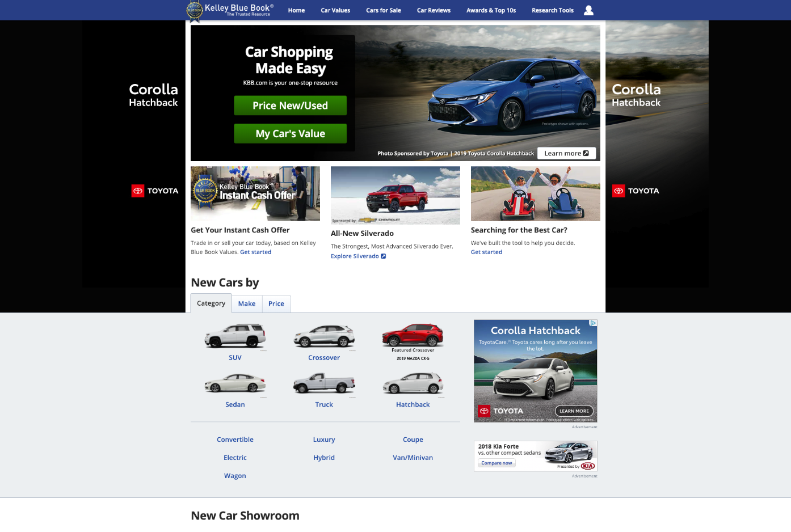Choose the Sedan category car image
The width and height of the screenshot is (791, 532).
coord(235,384)
